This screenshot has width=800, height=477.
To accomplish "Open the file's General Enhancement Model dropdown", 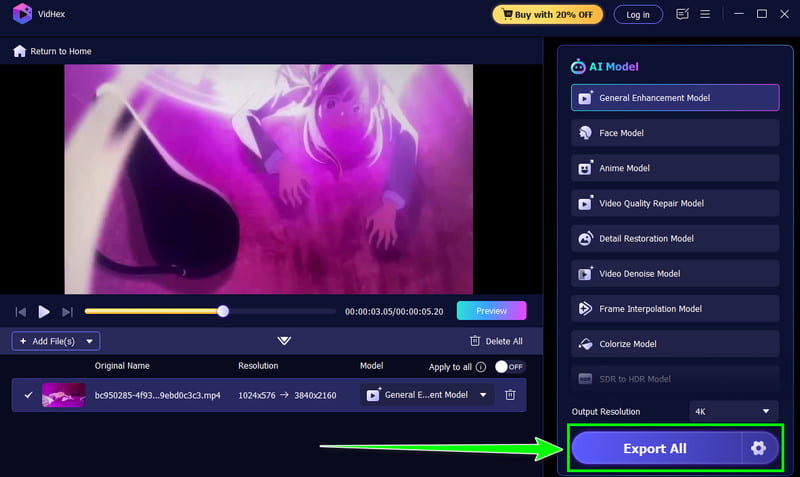I will click(427, 395).
